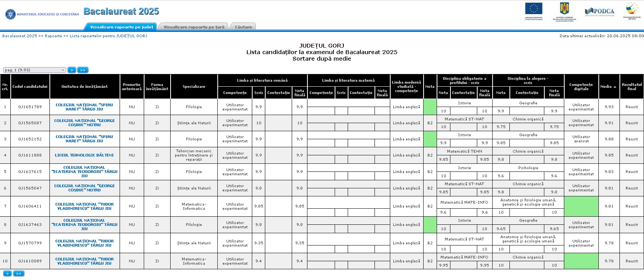Click the European Union flag logo

[534, 11]
